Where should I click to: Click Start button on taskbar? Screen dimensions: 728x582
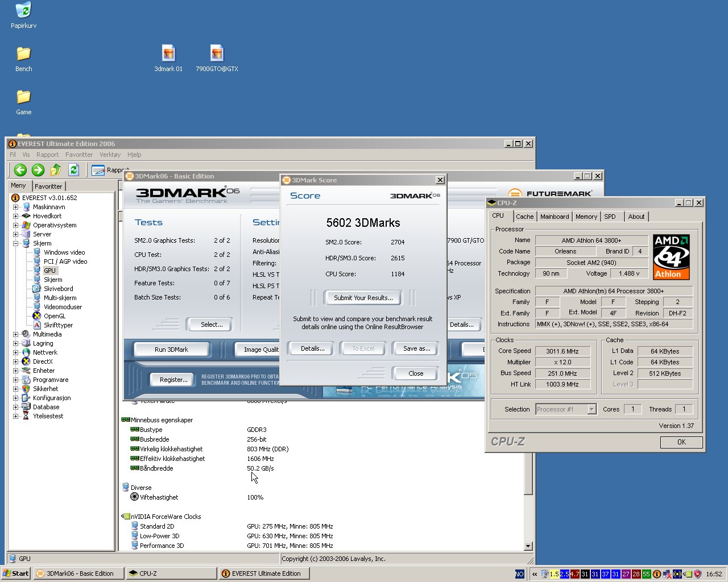[16, 573]
